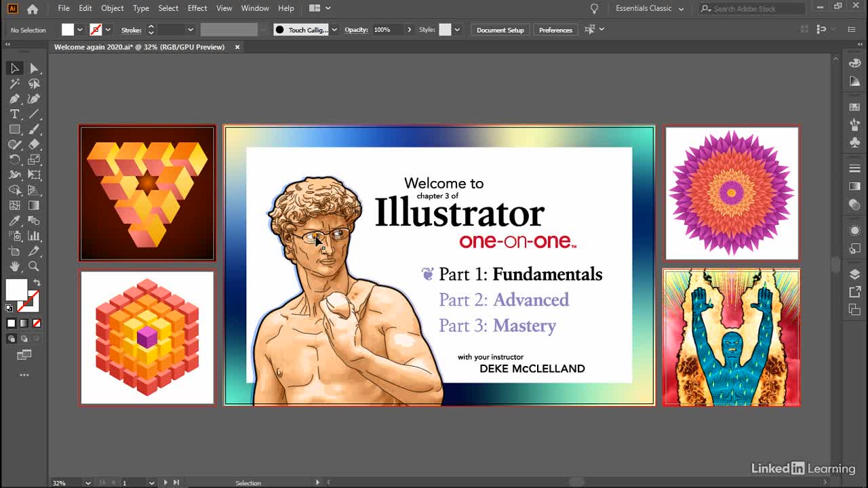This screenshot has height=488, width=868.
Task: Select the Gradient tool
Action: (34, 205)
